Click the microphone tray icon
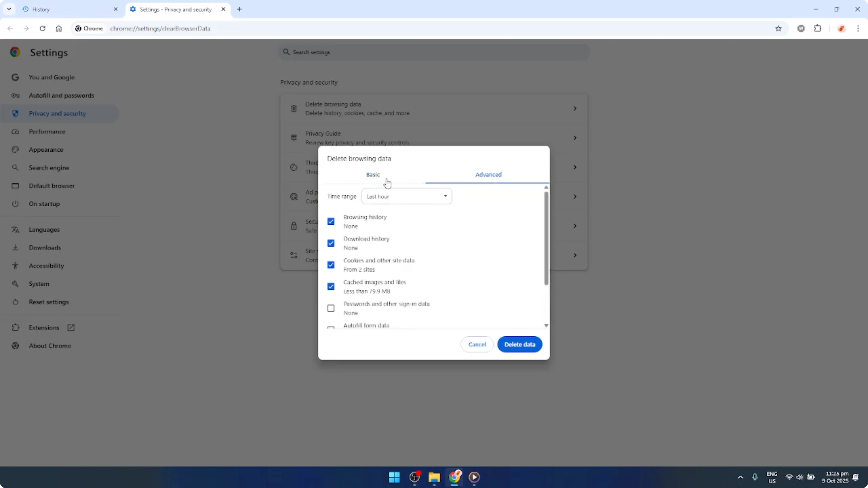This screenshot has width=868, height=488. (x=755, y=477)
